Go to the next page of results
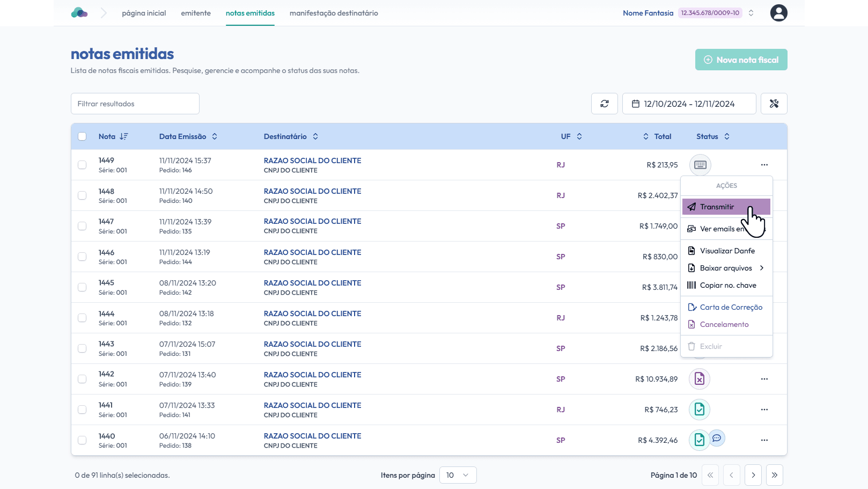The width and height of the screenshot is (868, 489). (753, 475)
